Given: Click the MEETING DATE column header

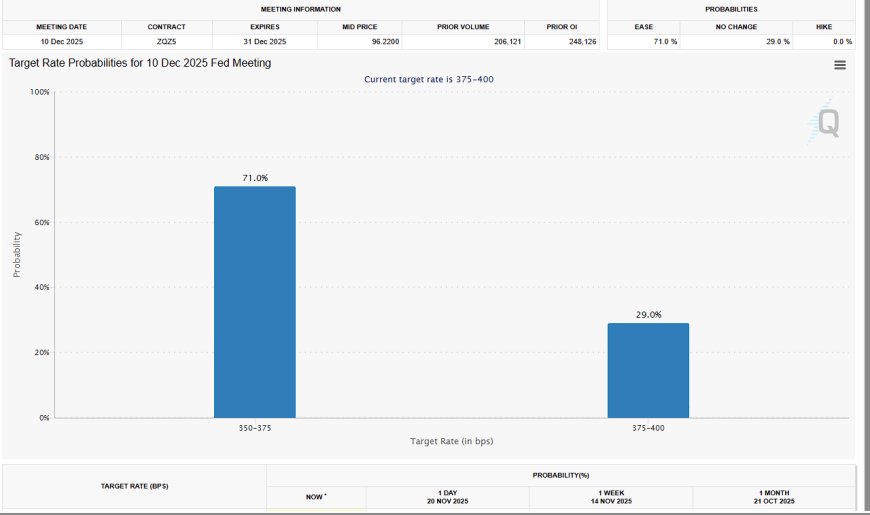Looking at the screenshot, I should tap(62, 27).
